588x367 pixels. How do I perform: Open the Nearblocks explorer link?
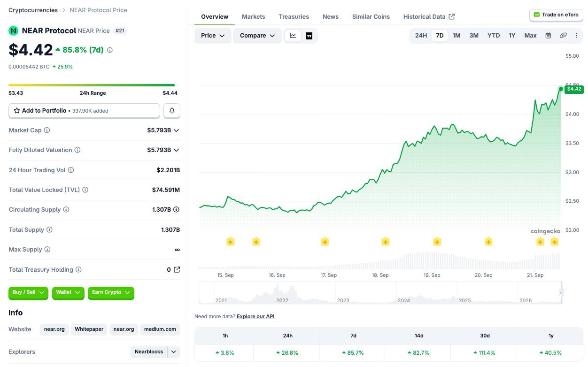pos(149,352)
